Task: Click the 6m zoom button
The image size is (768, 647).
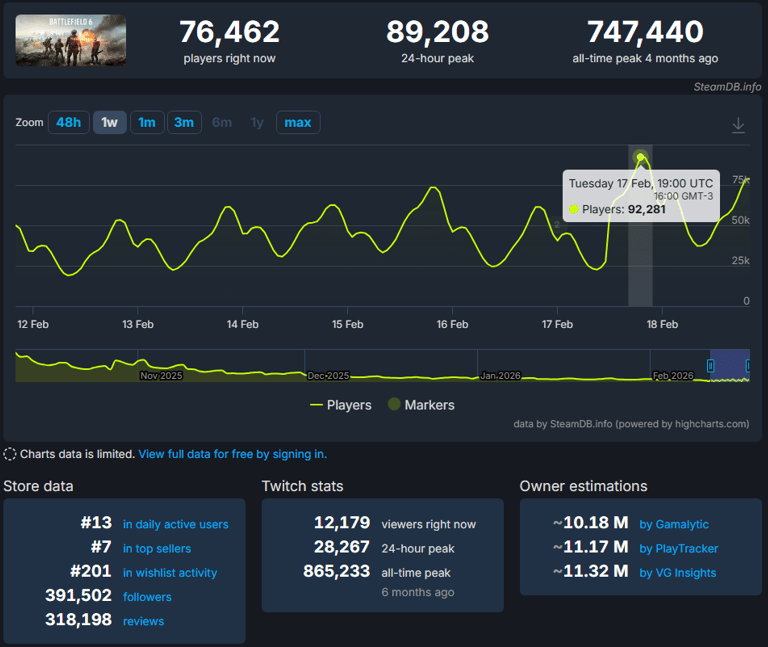Action: [222, 122]
